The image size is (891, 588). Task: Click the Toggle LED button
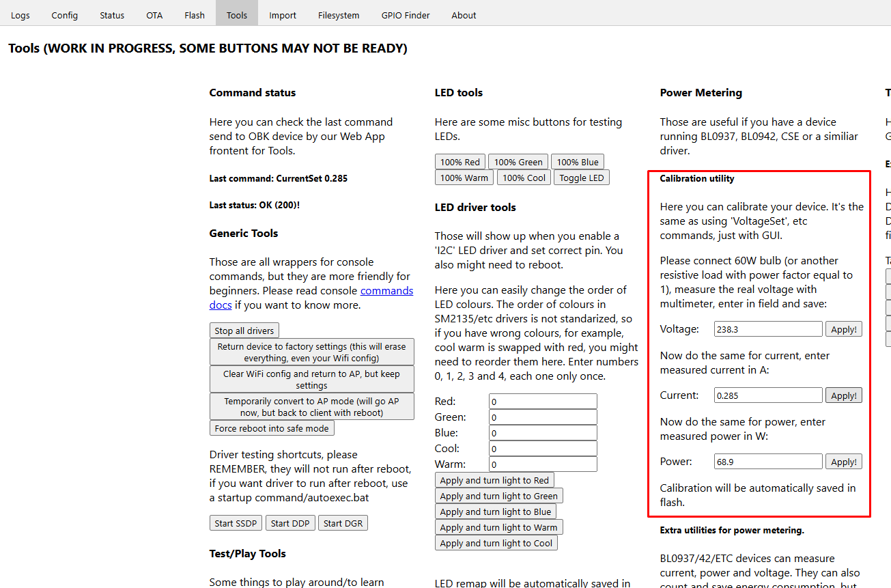pos(582,178)
